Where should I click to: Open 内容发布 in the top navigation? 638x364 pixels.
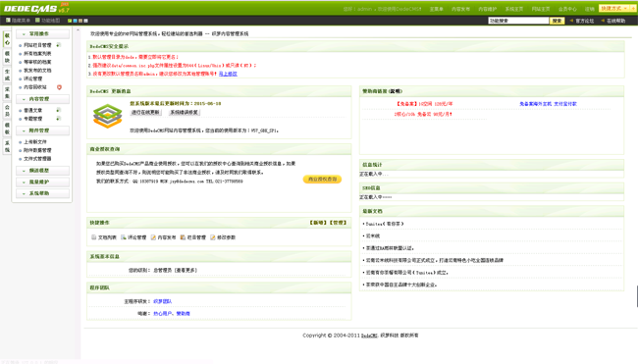(460, 9)
